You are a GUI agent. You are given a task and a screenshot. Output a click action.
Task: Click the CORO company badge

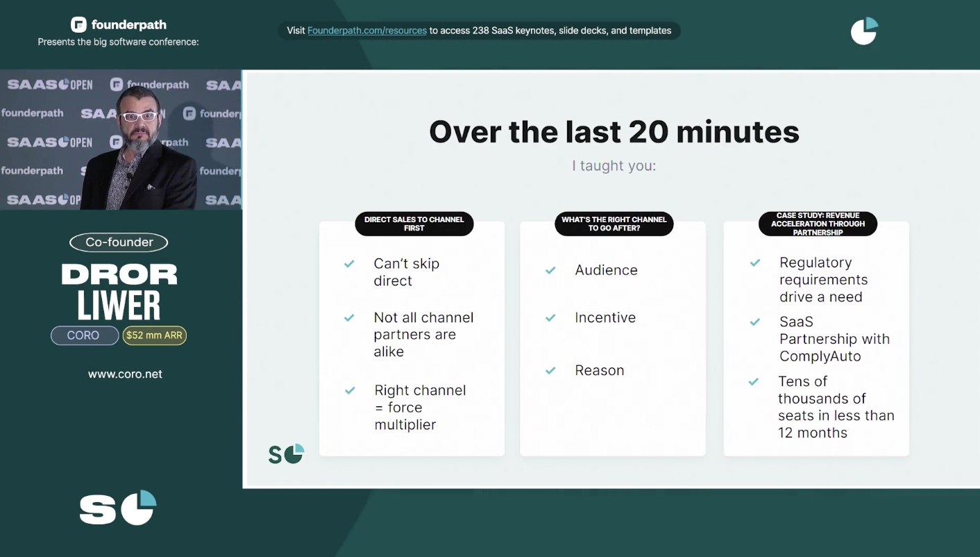(83, 335)
